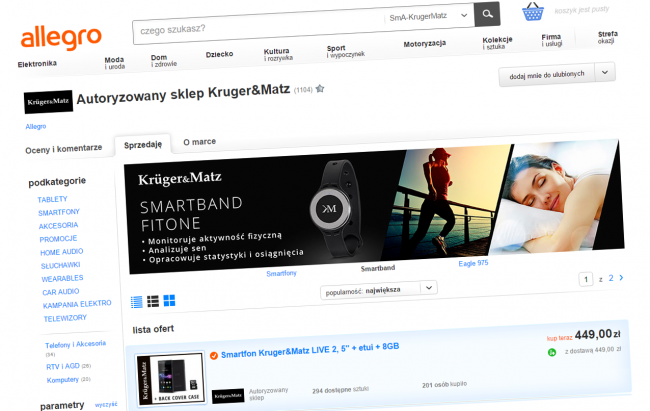Click 201 osób kupiło text

click(x=444, y=384)
